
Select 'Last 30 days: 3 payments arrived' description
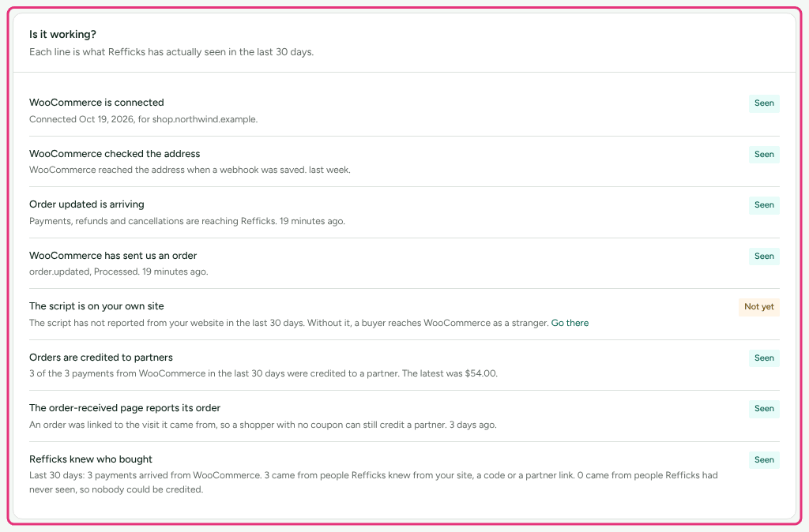tap(374, 482)
